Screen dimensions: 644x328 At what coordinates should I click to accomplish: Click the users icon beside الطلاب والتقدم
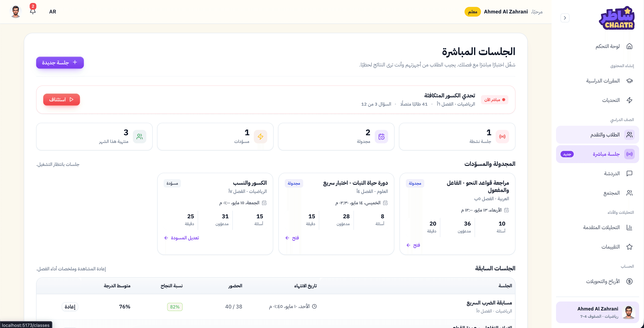(x=629, y=135)
